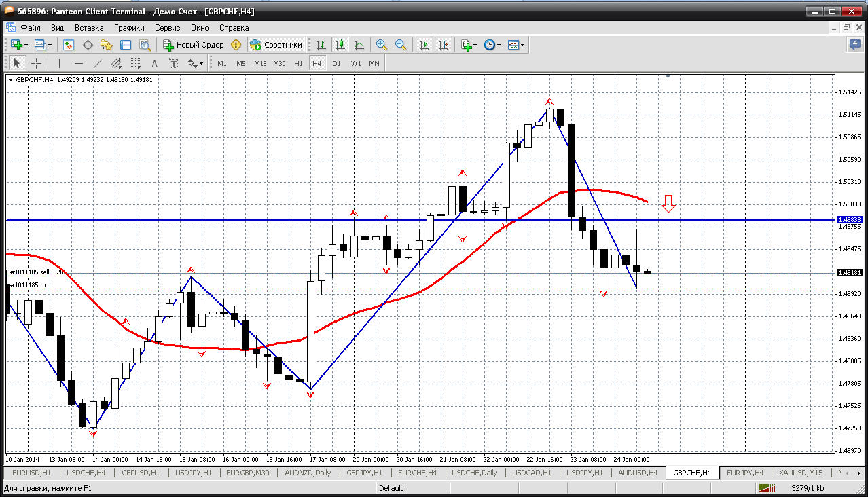Open the Market Watch window icon
Screen dimensions: 868x497
69,45
